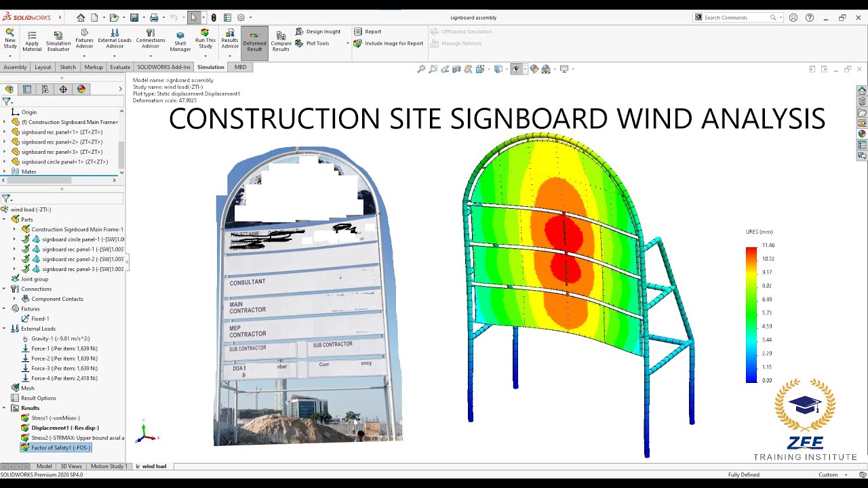Save the document

point(134,18)
